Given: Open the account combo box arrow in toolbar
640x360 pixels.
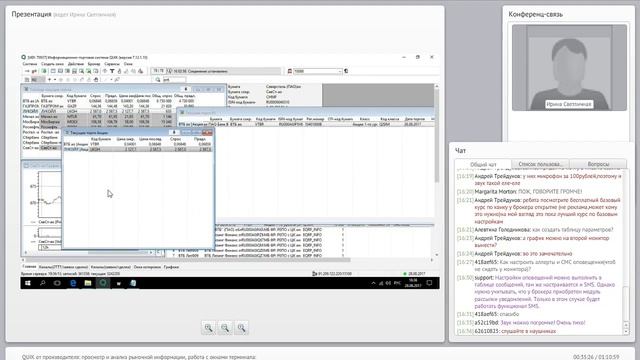Looking at the screenshot, I should pyautogui.click(x=340, y=71).
